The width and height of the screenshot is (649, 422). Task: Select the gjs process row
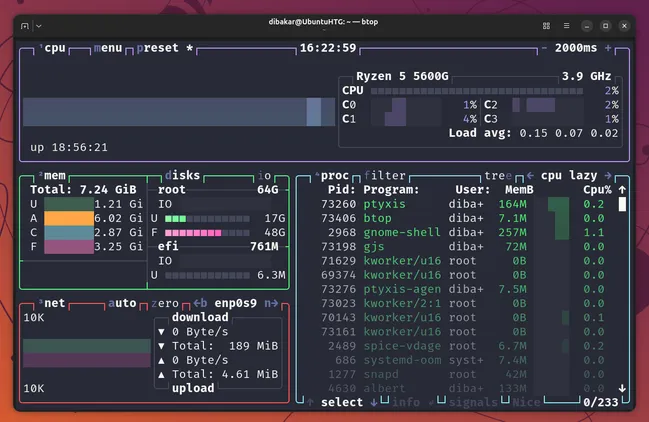(463, 247)
